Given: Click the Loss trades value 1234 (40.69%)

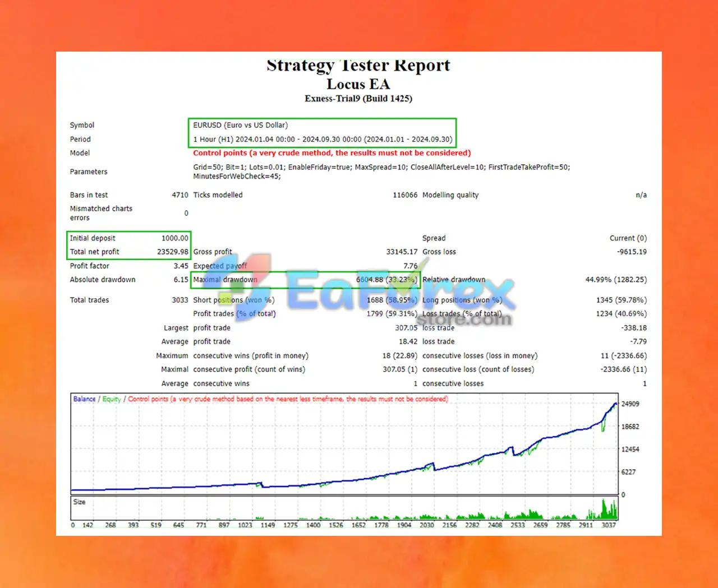Looking at the screenshot, I should pyautogui.click(x=622, y=314).
